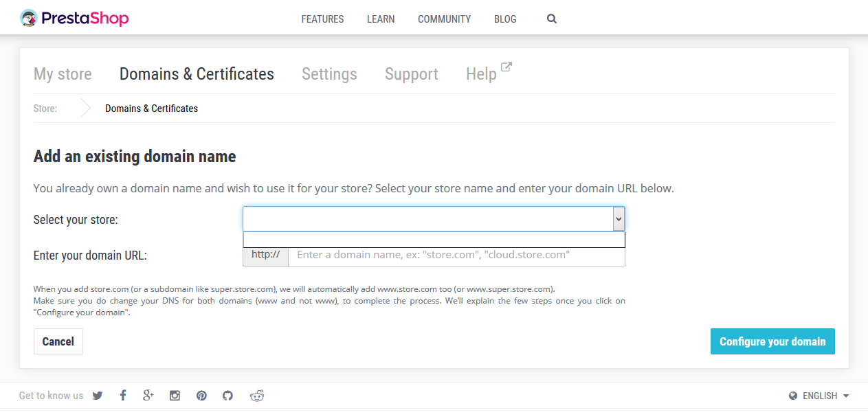
Task: Open the Pinterest icon
Action: [201, 396]
